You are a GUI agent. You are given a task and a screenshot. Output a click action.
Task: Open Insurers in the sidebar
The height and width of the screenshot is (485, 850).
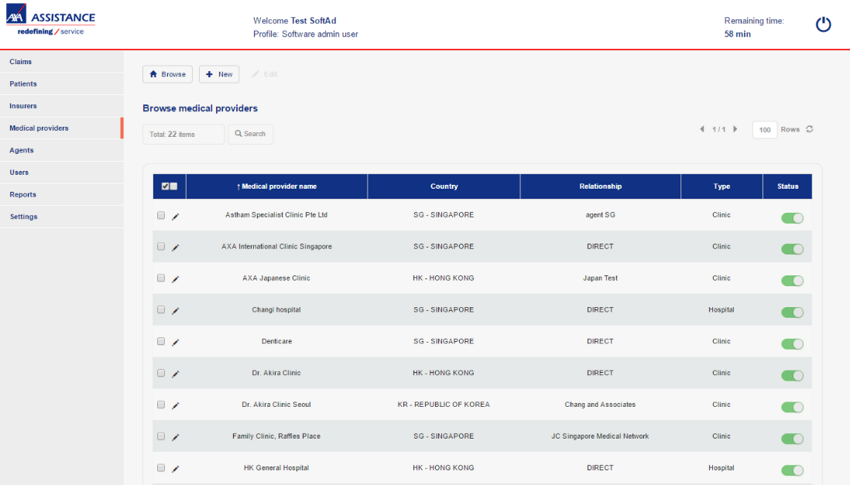tap(61, 106)
